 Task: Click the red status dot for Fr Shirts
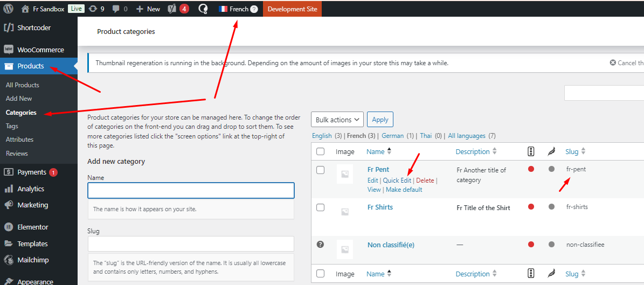click(531, 206)
